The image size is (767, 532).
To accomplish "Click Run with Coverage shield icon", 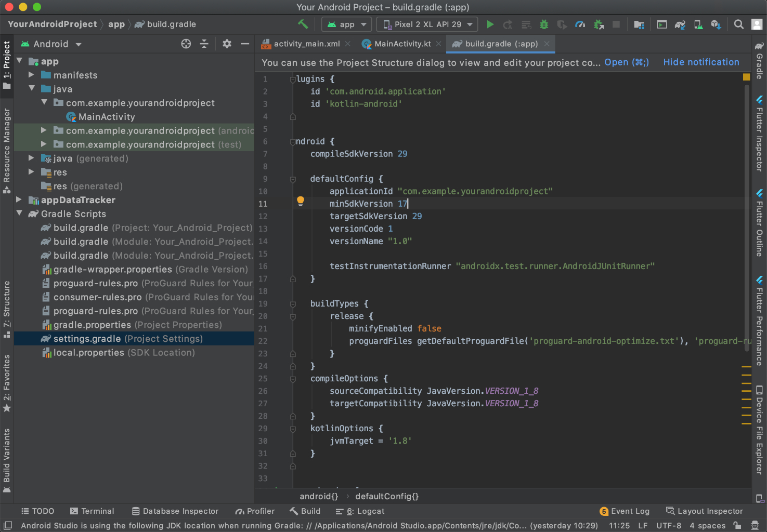I will point(562,24).
